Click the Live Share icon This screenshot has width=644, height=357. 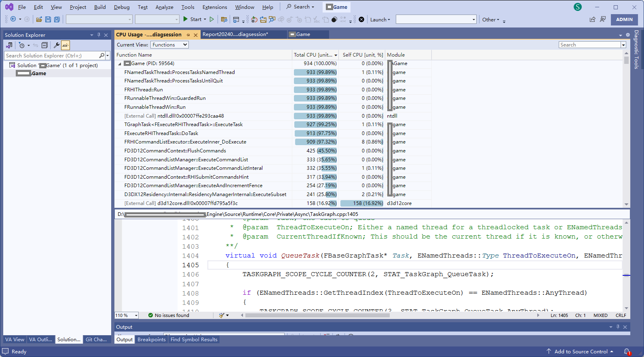click(592, 19)
